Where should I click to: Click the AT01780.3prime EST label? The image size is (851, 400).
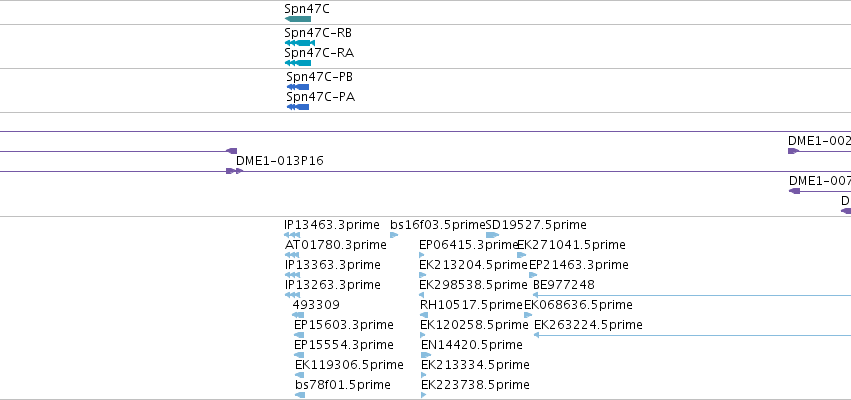pyautogui.click(x=335, y=245)
